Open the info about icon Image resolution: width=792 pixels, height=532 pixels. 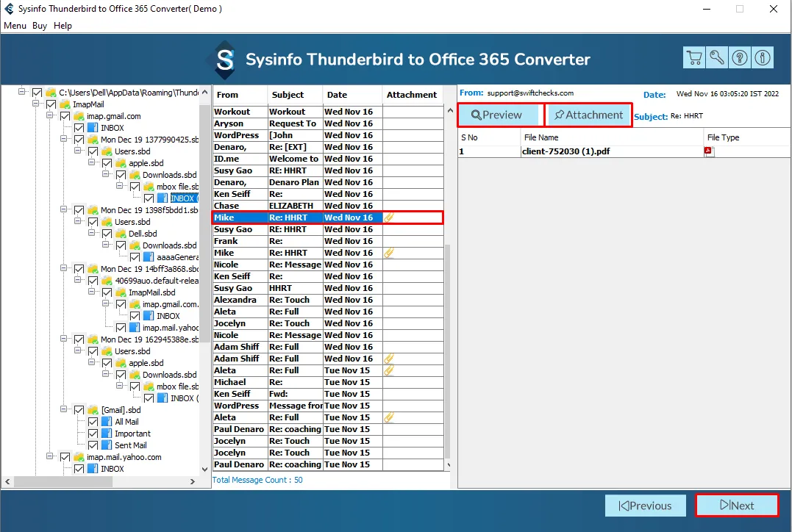click(x=763, y=57)
